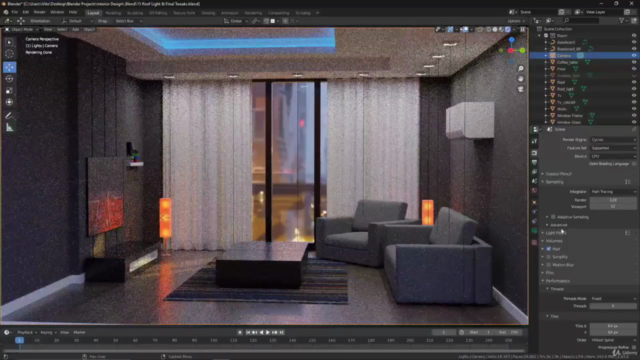Open the Object properties tab icon
This screenshot has width=640, height=360.
click(x=534, y=202)
